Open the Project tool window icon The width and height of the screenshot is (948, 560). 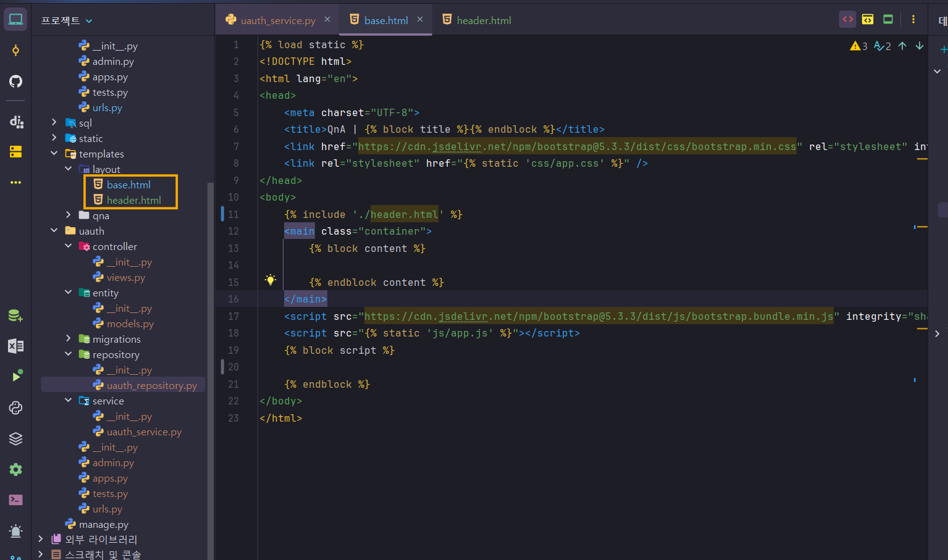(x=15, y=20)
